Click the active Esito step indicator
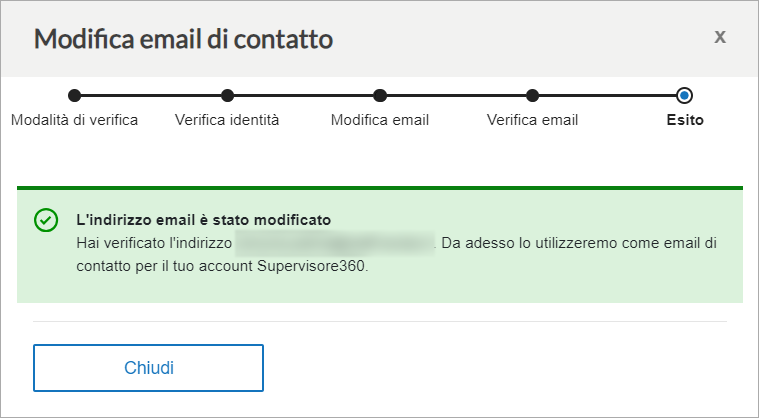759x418 pixels. click(684, 96)
